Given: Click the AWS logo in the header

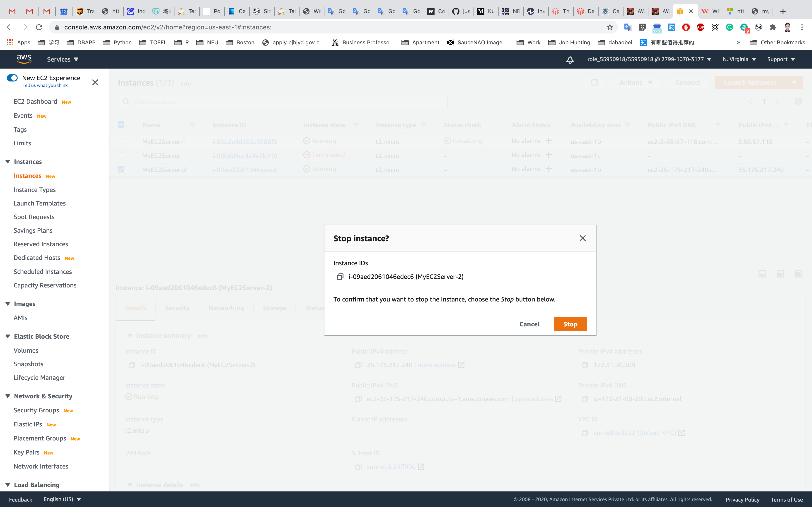Looking at the screenshot, I should (24, 59).
